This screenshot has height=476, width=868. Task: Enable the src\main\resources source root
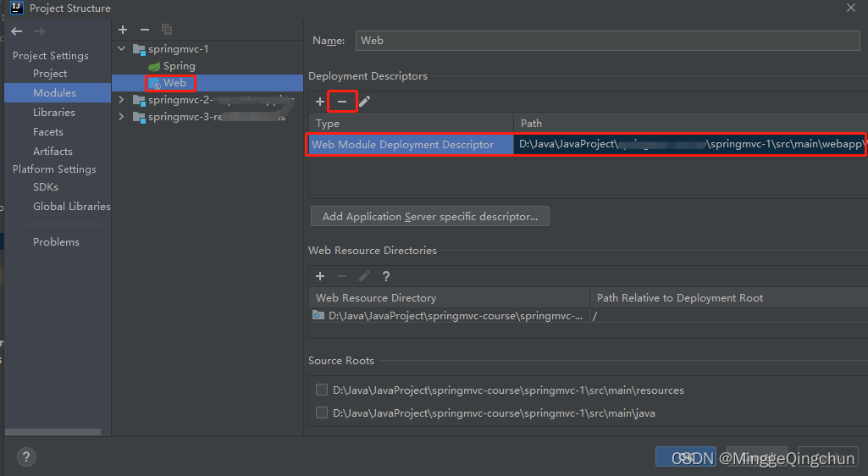[x=322, y=390]
